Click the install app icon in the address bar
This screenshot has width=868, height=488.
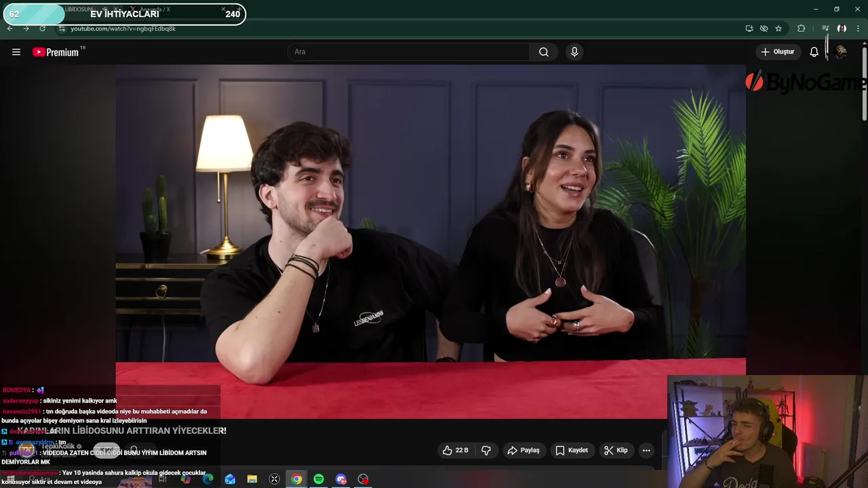coord(749,28)
